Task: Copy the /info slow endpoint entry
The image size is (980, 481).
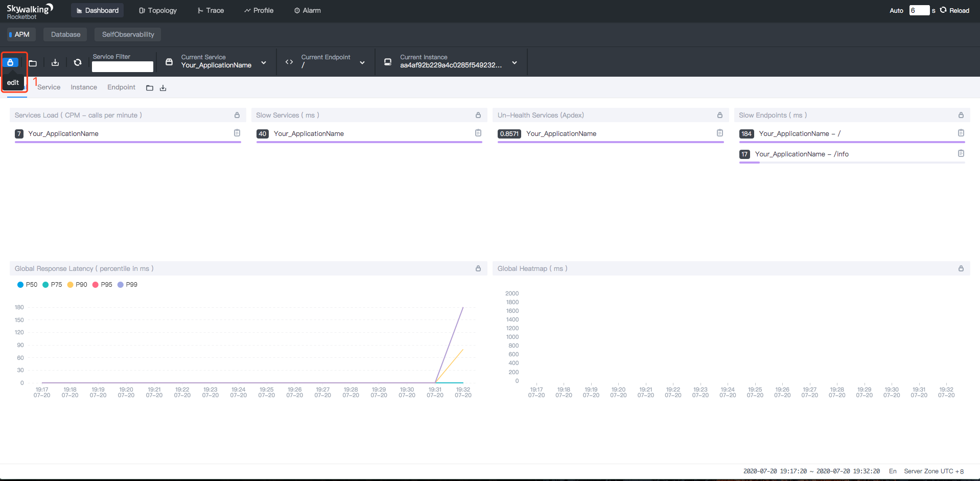Action: 961,153
